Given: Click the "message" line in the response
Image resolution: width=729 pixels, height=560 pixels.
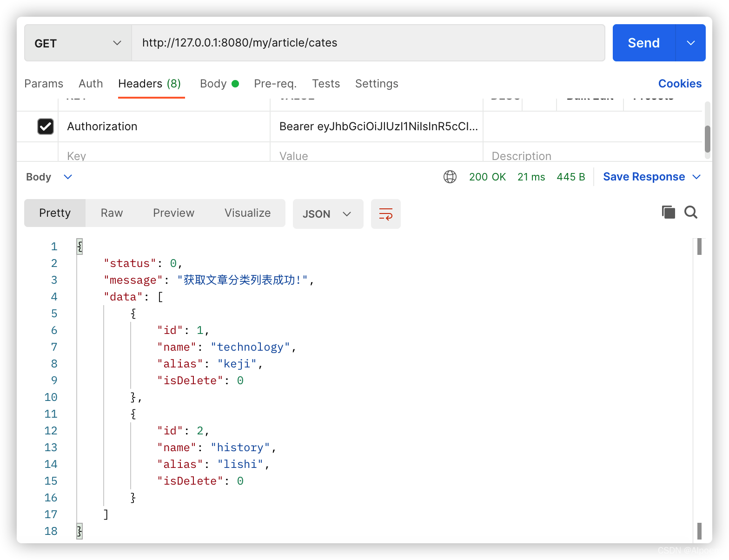Looking at the screenshot, I should [209, 280].
